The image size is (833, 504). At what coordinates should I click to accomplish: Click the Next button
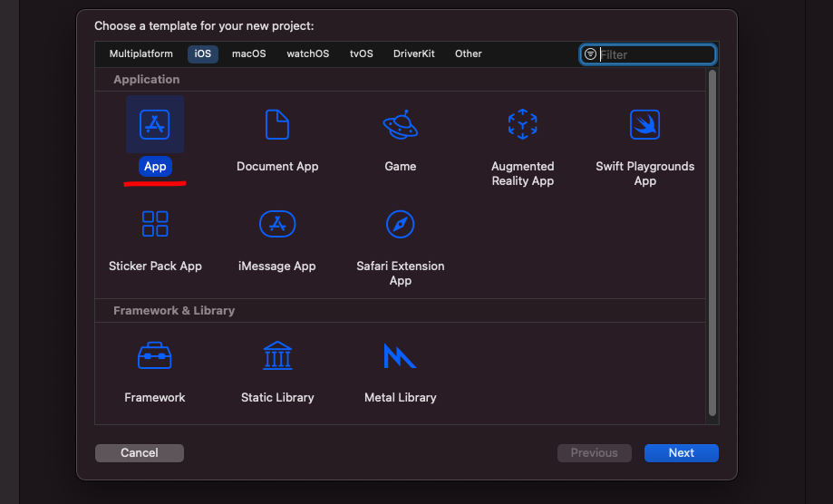tap(681, 453)
